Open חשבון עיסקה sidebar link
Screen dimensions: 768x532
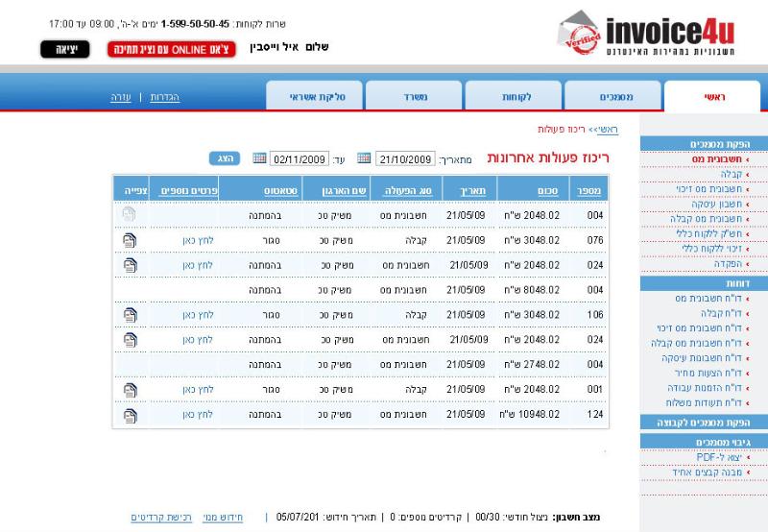pyautogui.click(x=716, y=204)
